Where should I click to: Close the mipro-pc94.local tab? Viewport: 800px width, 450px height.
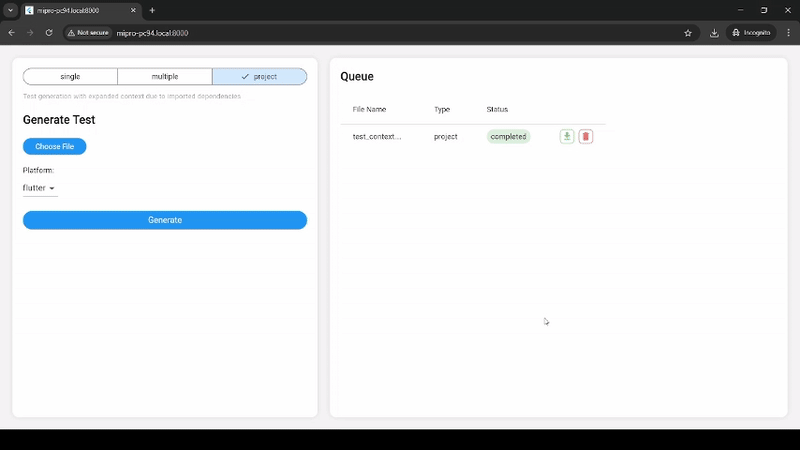click(133, 10)
